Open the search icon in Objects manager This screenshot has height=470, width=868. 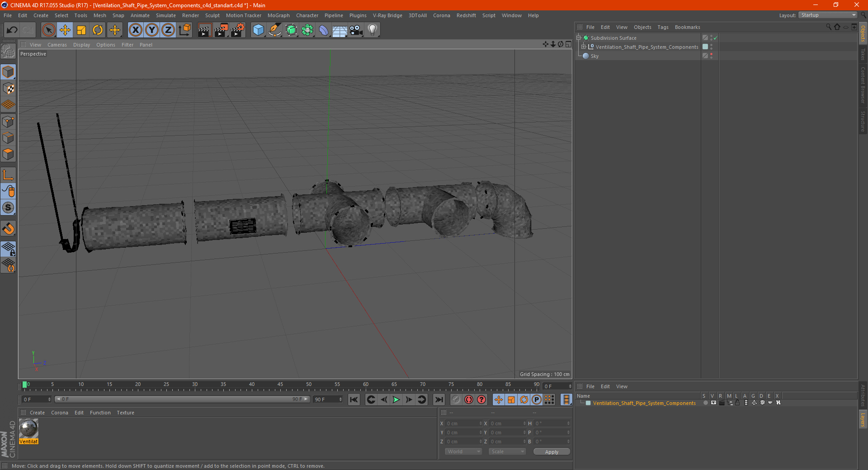click(829, 27)
